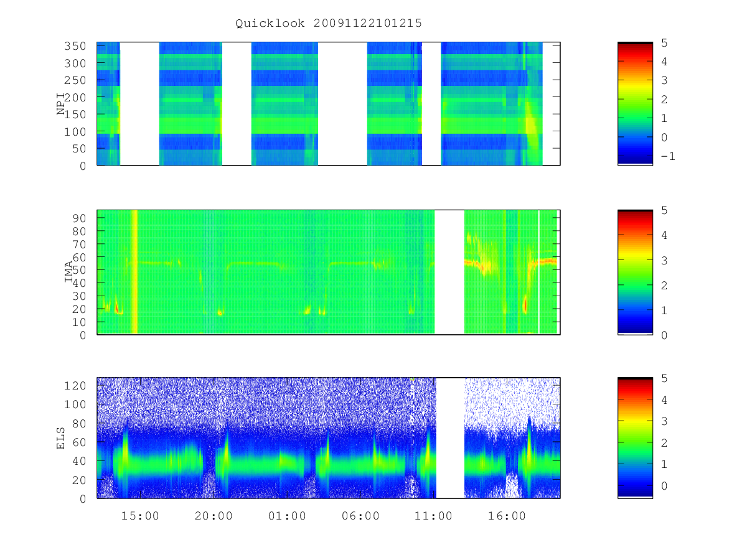Screen dimensions: 747x560
Task: Select the ELS y-axis label
Action: pyautogui.click(x=61, y=438)
